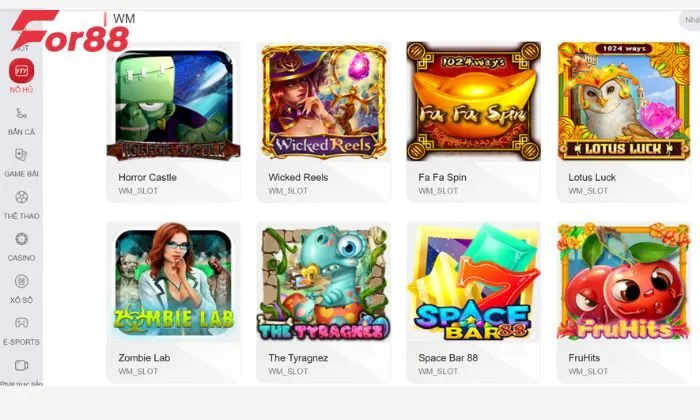
Task: Click the For88 logo
Action: click(x=70, y=31)
